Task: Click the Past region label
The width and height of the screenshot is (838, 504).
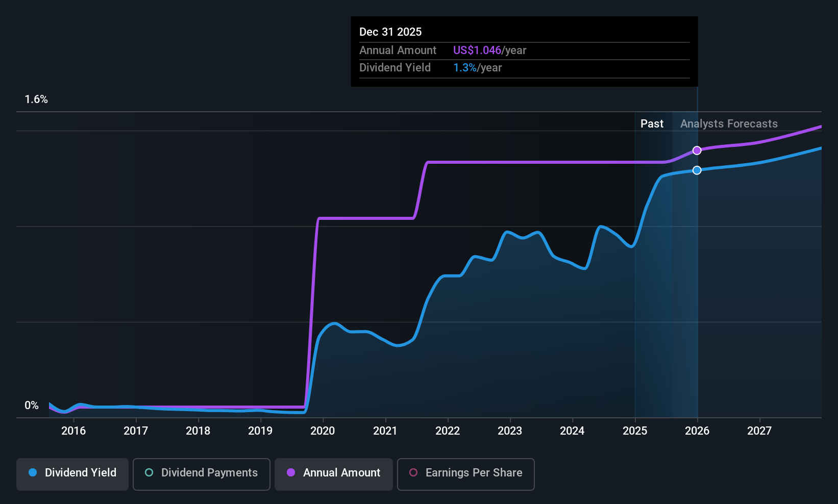Action: 652,123
